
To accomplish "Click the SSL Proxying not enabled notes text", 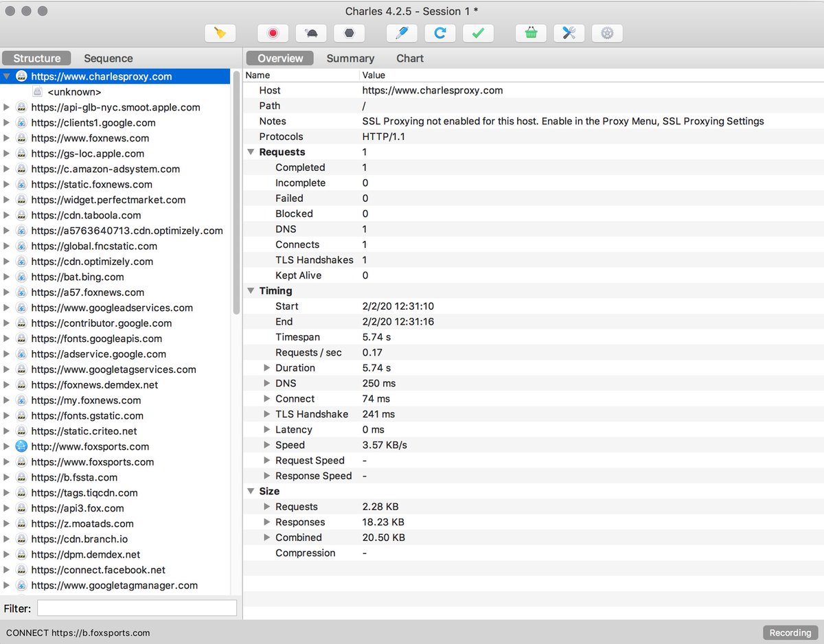I will (563, 121).
